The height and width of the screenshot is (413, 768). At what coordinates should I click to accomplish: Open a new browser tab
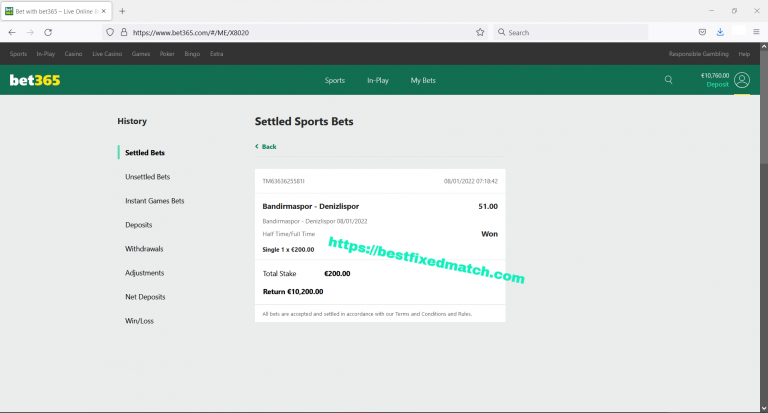tap(122, 10)
